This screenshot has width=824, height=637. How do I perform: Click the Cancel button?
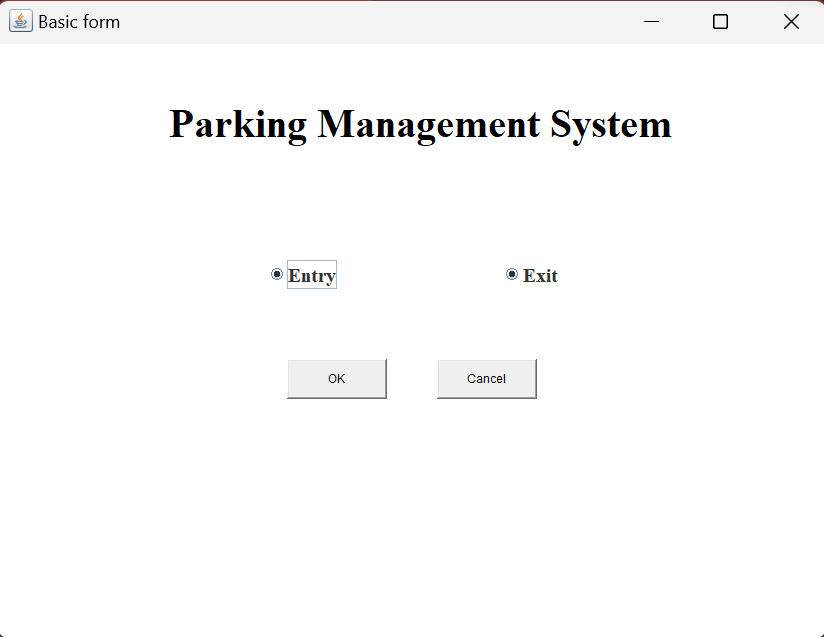point(487,379)
